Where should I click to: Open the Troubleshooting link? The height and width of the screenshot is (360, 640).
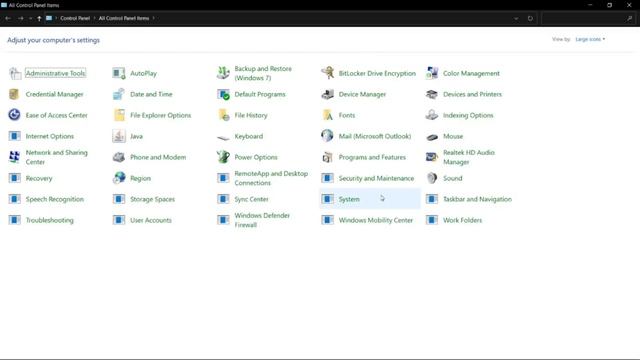tap(50, 220)
